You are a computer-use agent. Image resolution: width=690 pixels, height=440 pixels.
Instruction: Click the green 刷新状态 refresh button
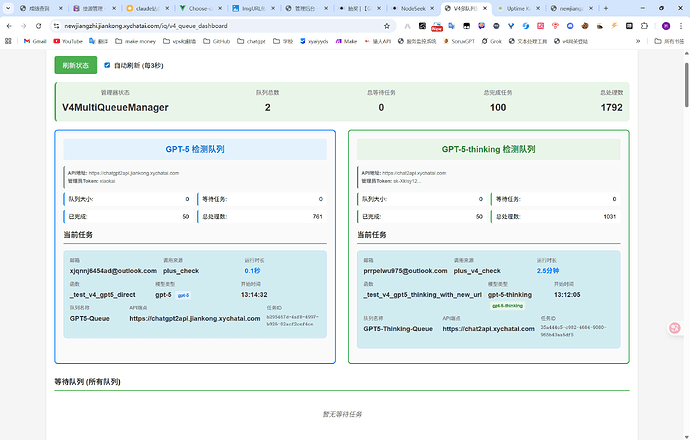tap(76, 65)
